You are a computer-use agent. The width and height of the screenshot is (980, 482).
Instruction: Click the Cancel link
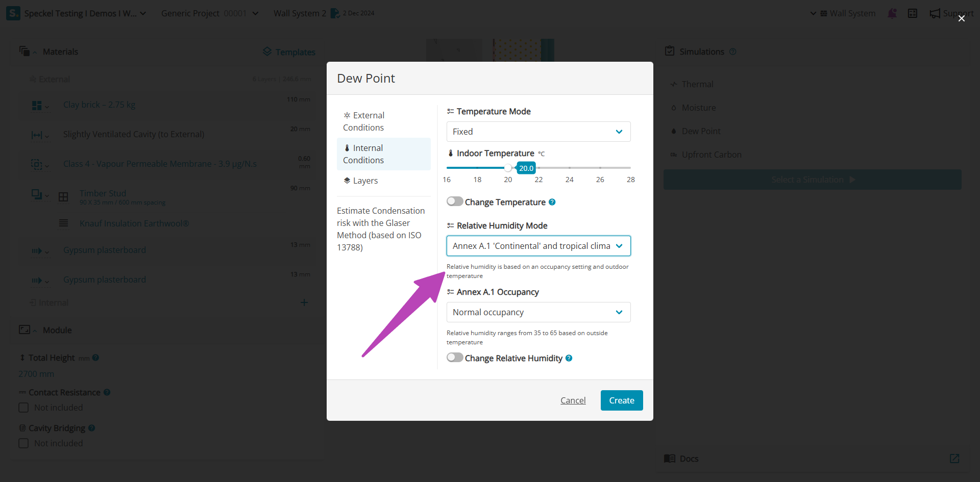pos(573,400)
